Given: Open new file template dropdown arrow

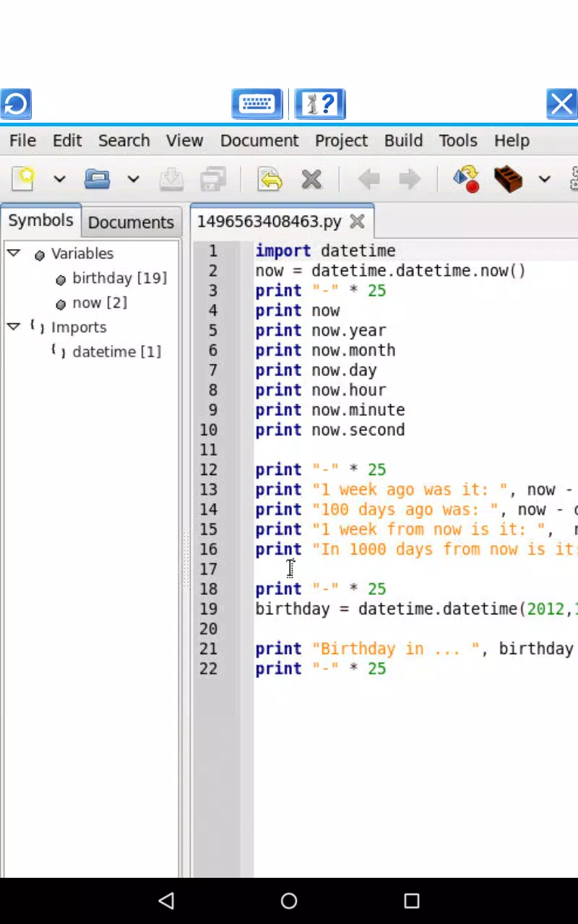Looking at the screenshot, I should (x=59, y=179).
